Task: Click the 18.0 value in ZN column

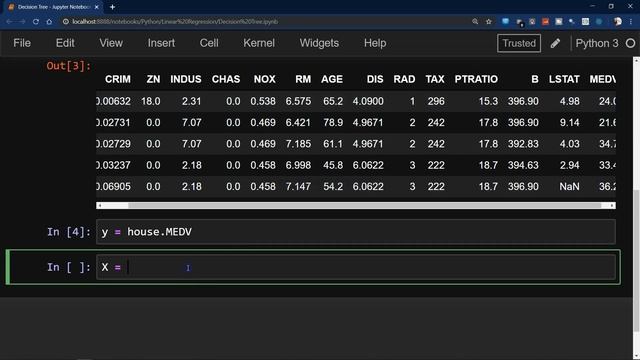Action: [151, 101]
